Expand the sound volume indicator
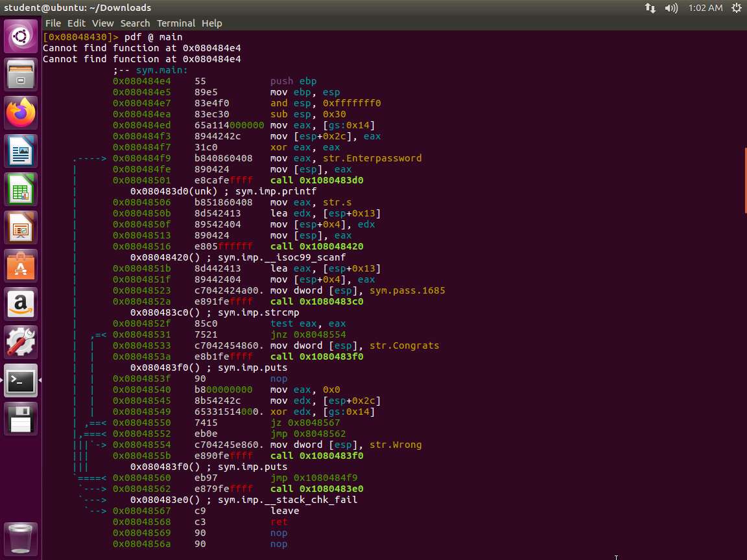Image resolution: width=747 pixels, height=560 pixels. pyautogui.click(x=671, y=8)
